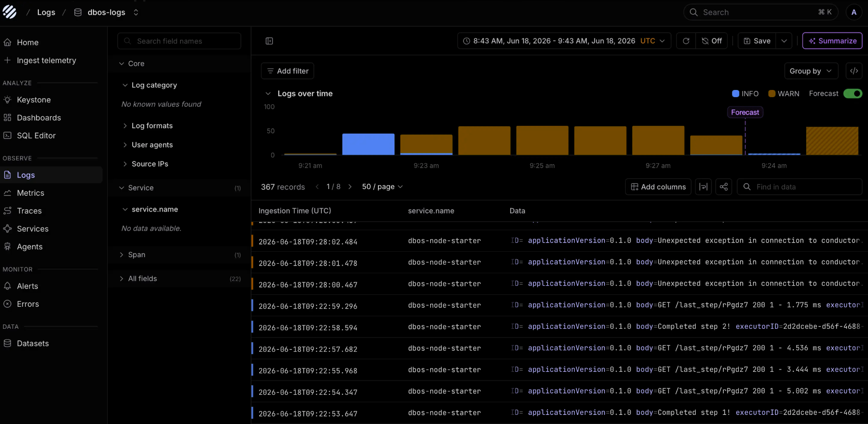
Task: Open Alerts in the sidebar
Action: (x=27, y=286)
